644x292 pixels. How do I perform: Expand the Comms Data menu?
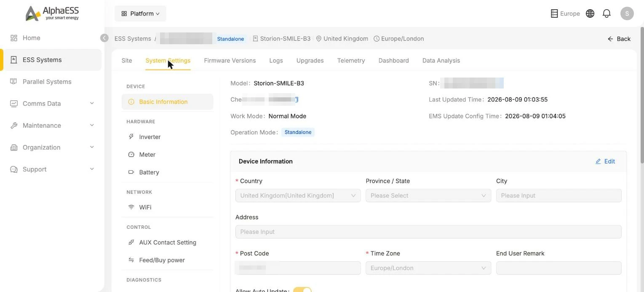pos(92,104)
